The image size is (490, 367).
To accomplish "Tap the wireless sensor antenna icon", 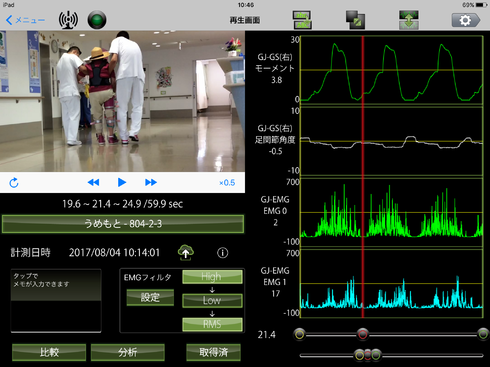I will [68, 20].
